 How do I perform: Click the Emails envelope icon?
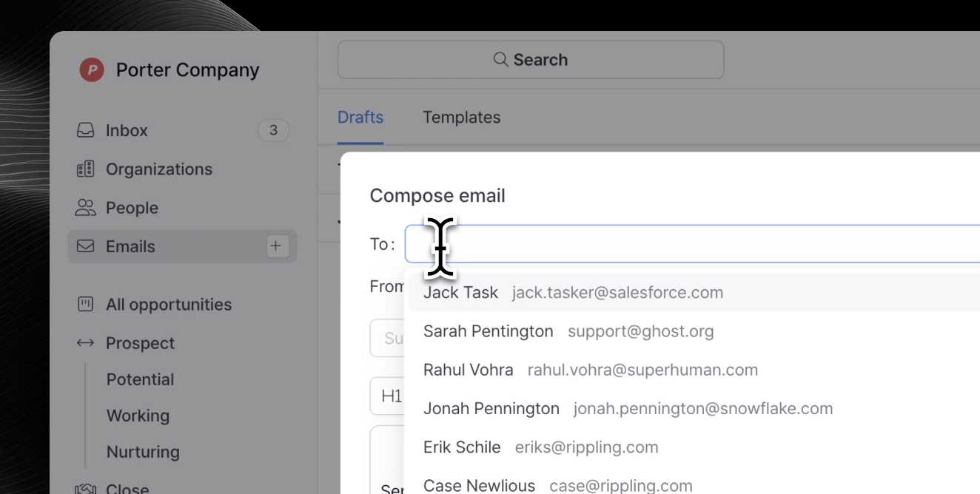click(85, 246)
